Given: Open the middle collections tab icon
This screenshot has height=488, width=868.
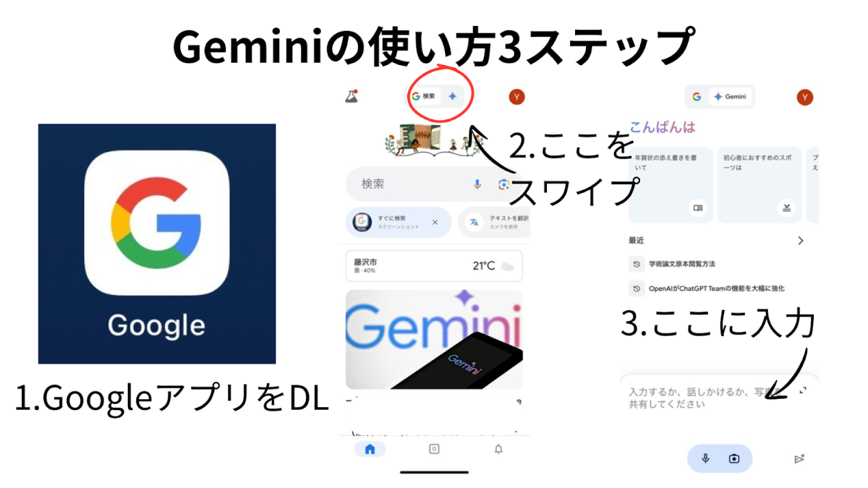Looking at the screenshot, I should [434, 449].
